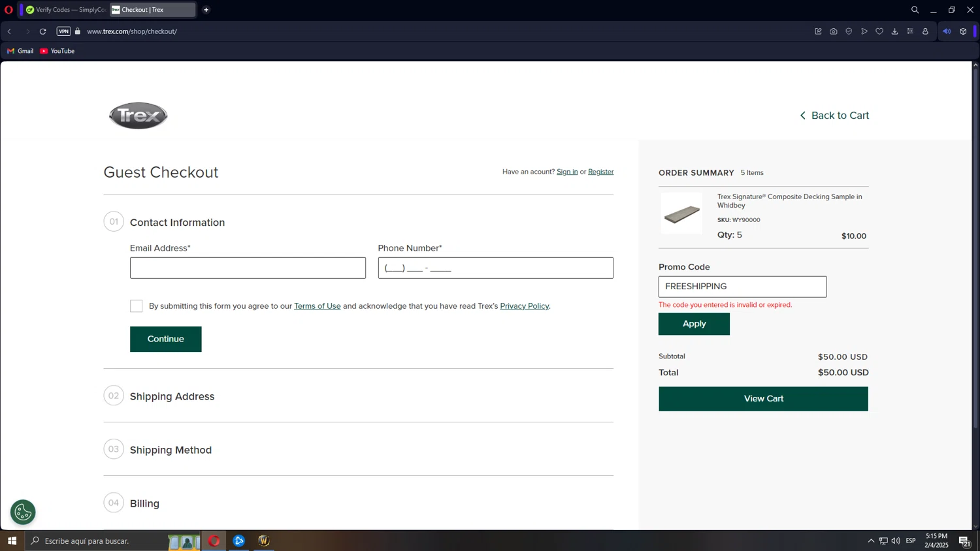The image size is (980, 551).
Task: Click the address bar URL
Action: coord(132,31)
